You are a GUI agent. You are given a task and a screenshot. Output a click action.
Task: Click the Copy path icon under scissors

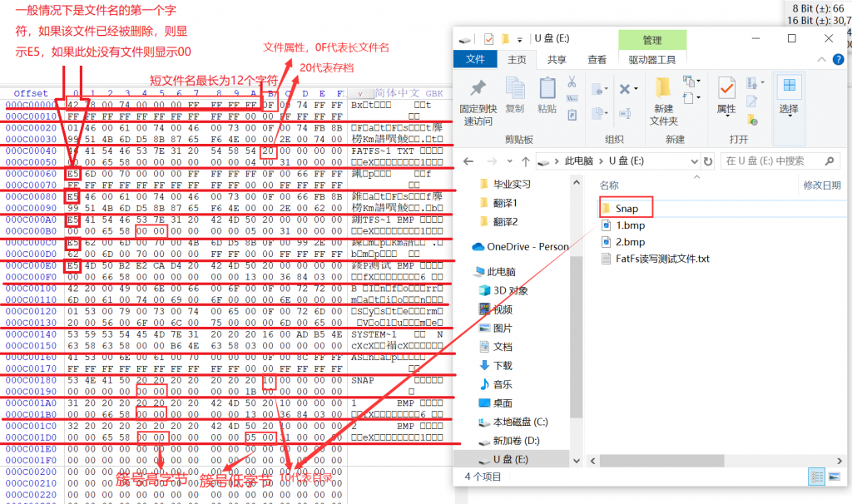pos(572,98)
